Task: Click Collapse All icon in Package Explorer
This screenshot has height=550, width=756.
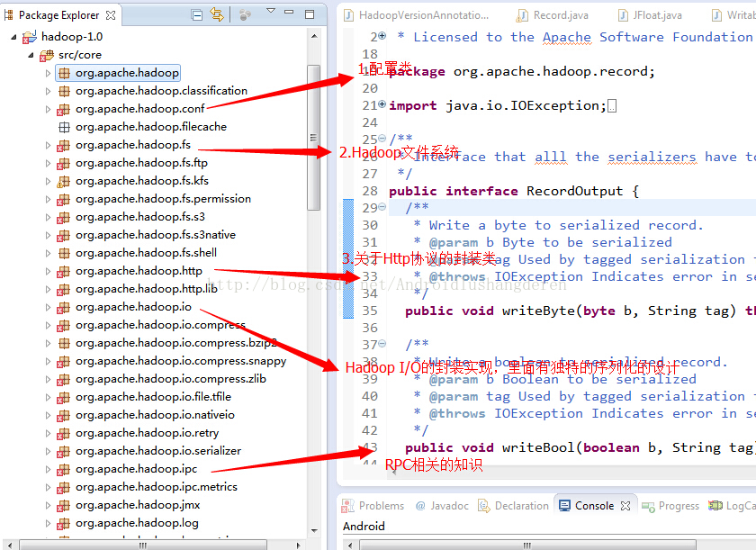Action: pyautogui.click(x=197, y=15)
